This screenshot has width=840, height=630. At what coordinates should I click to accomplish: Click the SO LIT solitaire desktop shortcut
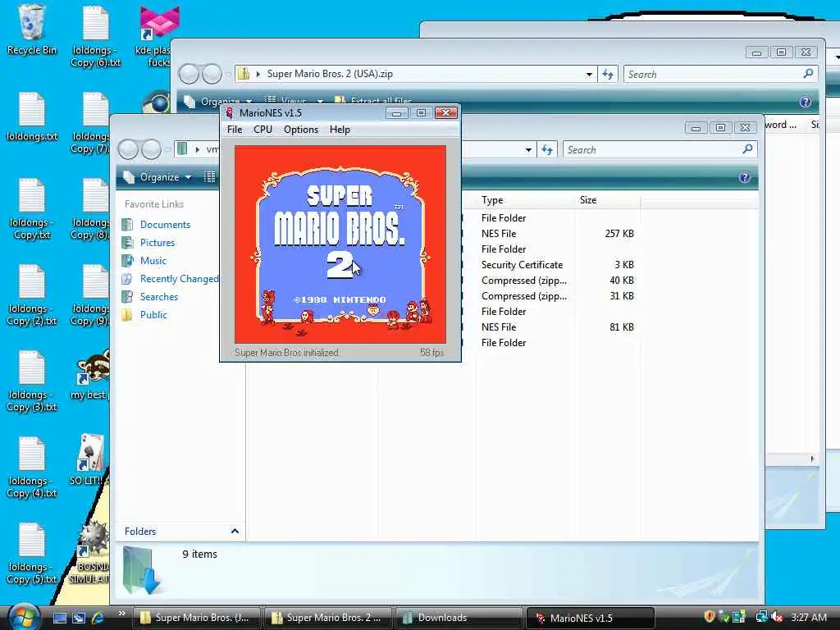90,461
